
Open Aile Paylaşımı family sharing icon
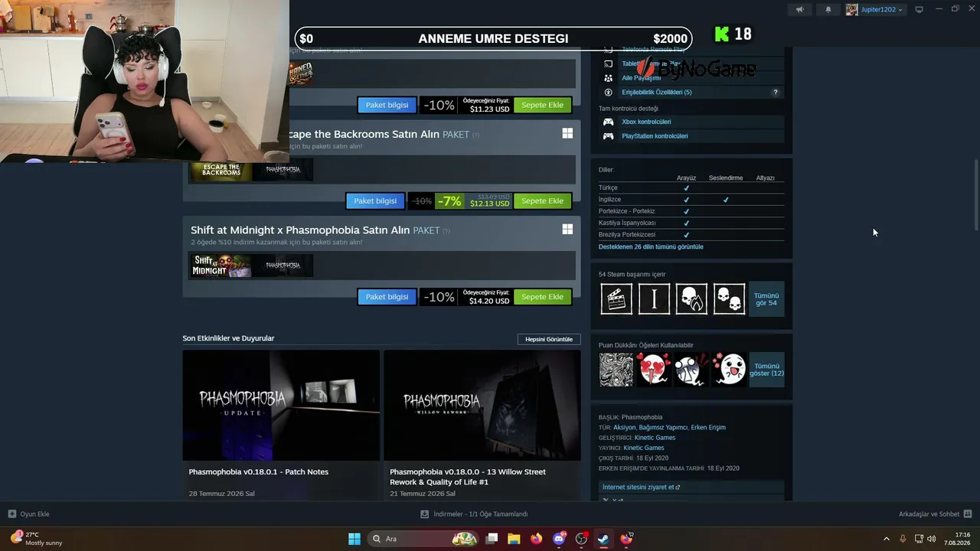(608, 78)
